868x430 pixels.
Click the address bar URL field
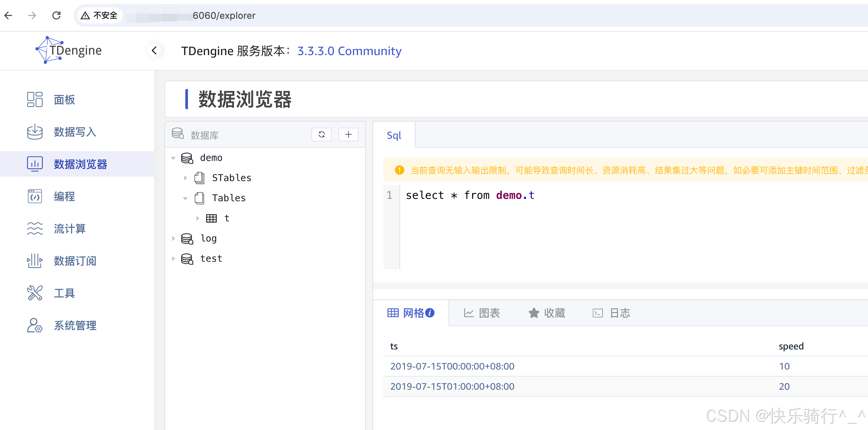(472, 15)
